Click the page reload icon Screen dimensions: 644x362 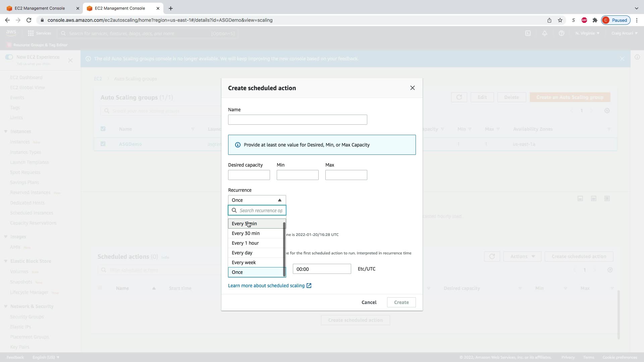29,20
